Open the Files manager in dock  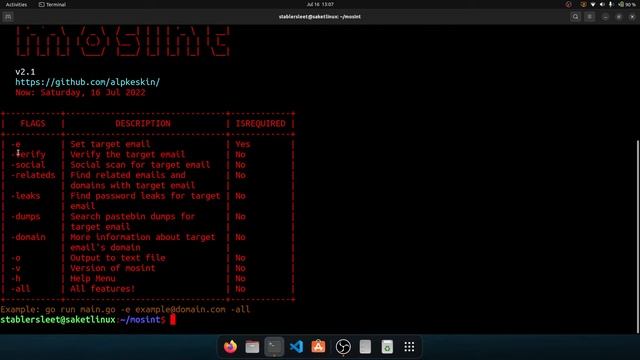(252, 347)
